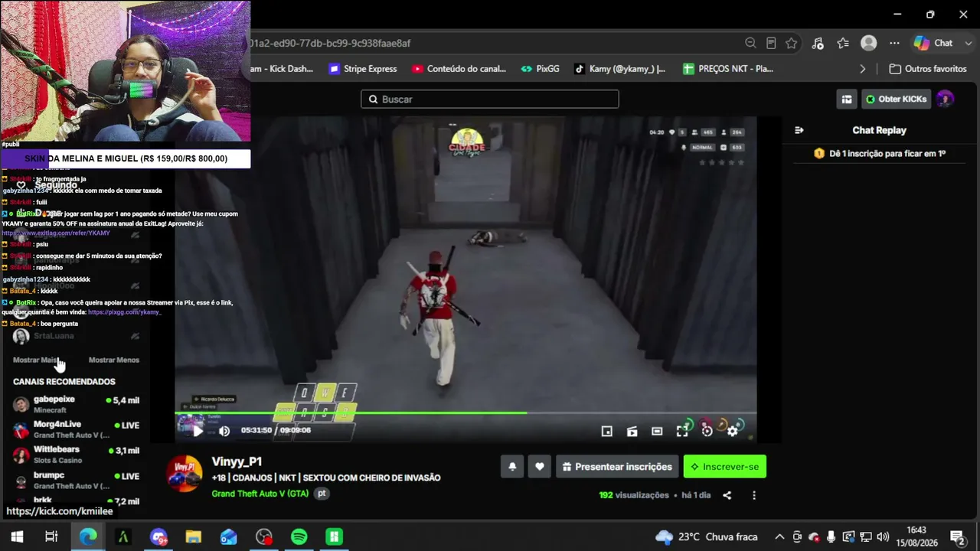Image resolution: width=980 pixels, height=551 pixels.
Task: Open gabepeixe recommended channel
Action: pyautogui.click(x=76, y=404)
